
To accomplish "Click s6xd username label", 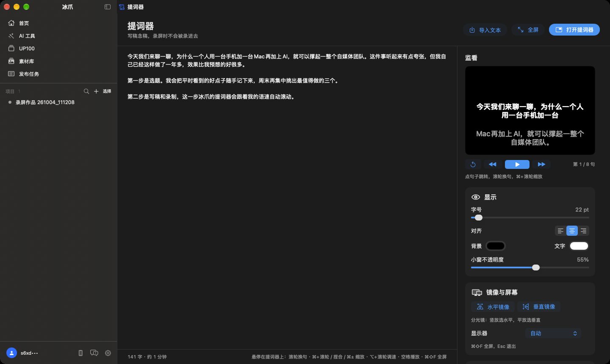I will point(29,353).
